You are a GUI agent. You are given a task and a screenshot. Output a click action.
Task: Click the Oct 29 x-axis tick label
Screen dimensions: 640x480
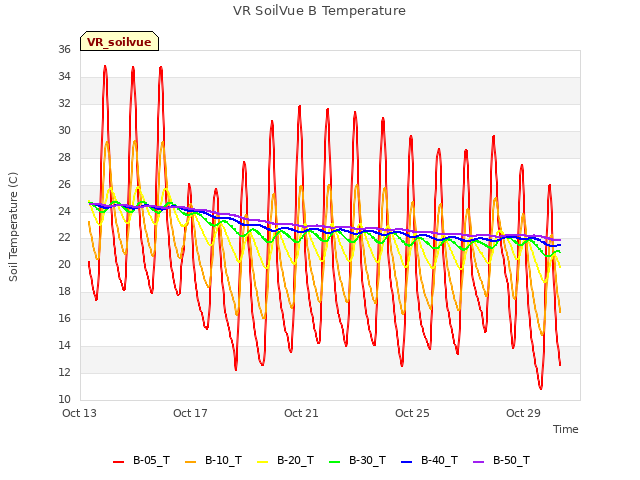point(523,413)
